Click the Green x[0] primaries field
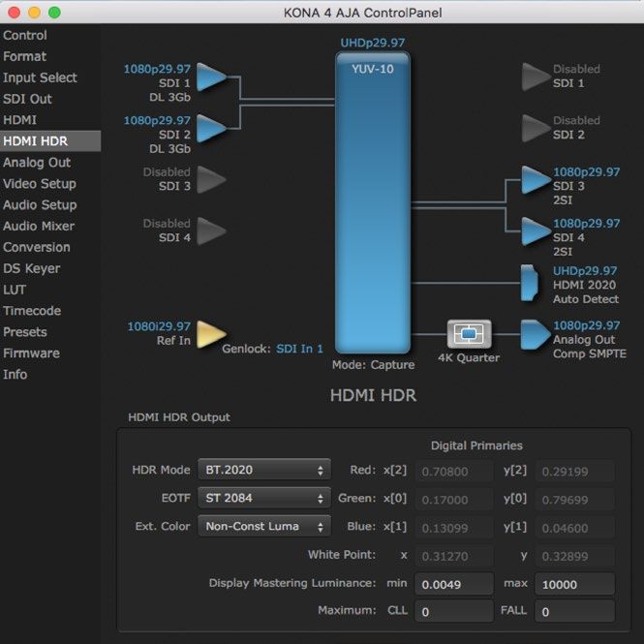This screenshot has height=644, width=644. tap(454, 500)
